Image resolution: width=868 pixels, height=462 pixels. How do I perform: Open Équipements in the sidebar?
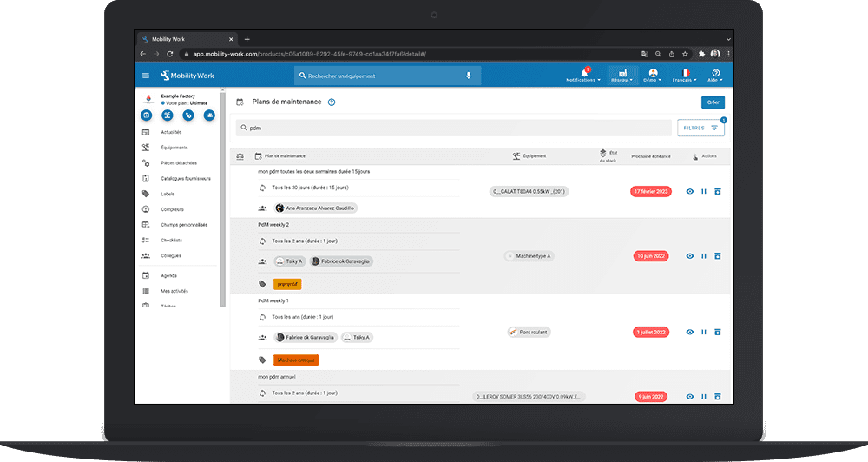coord(174,148)
